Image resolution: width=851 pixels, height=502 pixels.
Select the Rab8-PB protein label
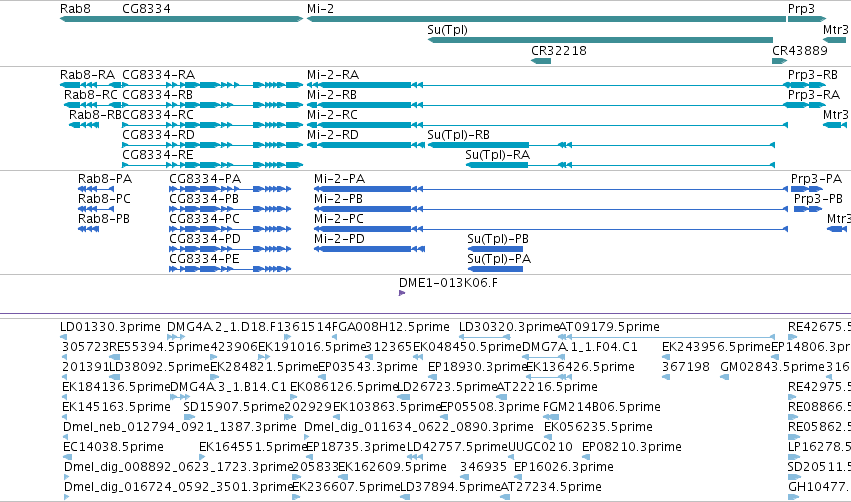(x=104, y=219)
